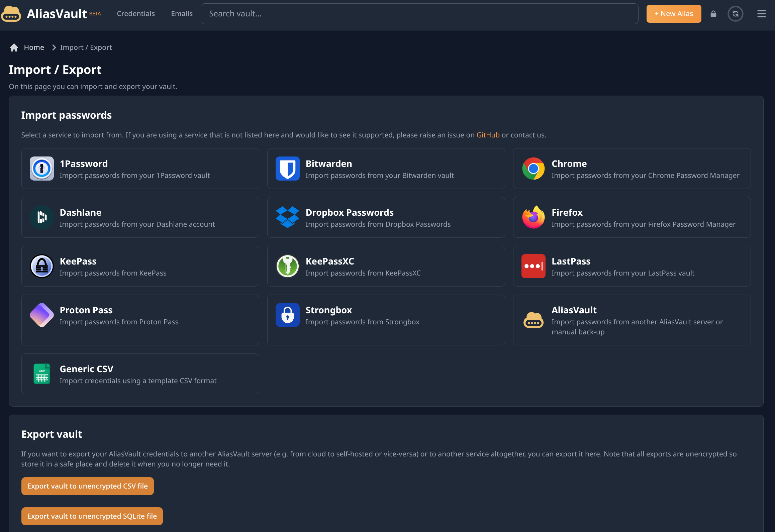Create a new alias with + New Alias
Screen dimensions: 775x532
pyautogui.click(x=673, y=14)
